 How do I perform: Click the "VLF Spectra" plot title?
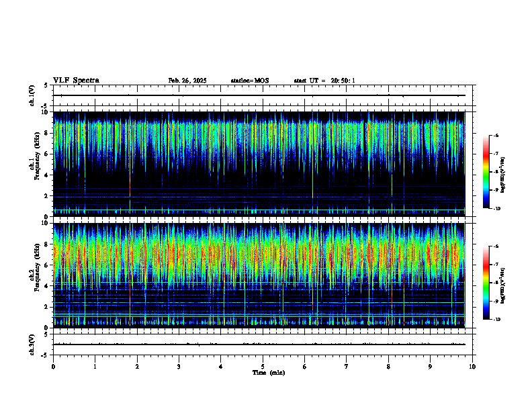(76, 81)
